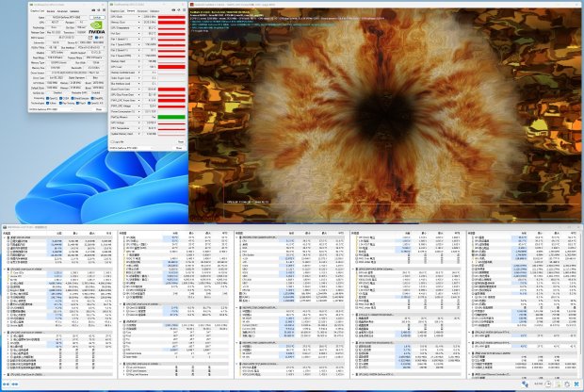Screen dimensions: 584x392
Task: Click HWiNFO expand-columns arrows icon
Action: coord(7,384)
